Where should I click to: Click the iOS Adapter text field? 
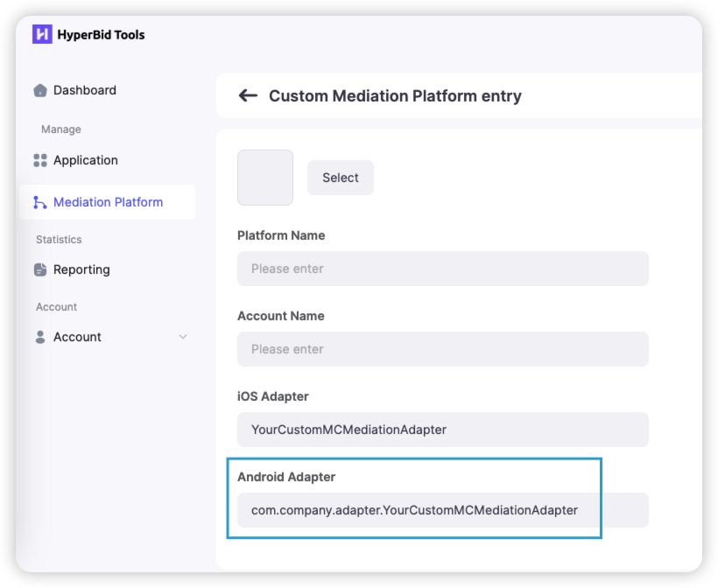pyautogui.click(x=442, y=430)
